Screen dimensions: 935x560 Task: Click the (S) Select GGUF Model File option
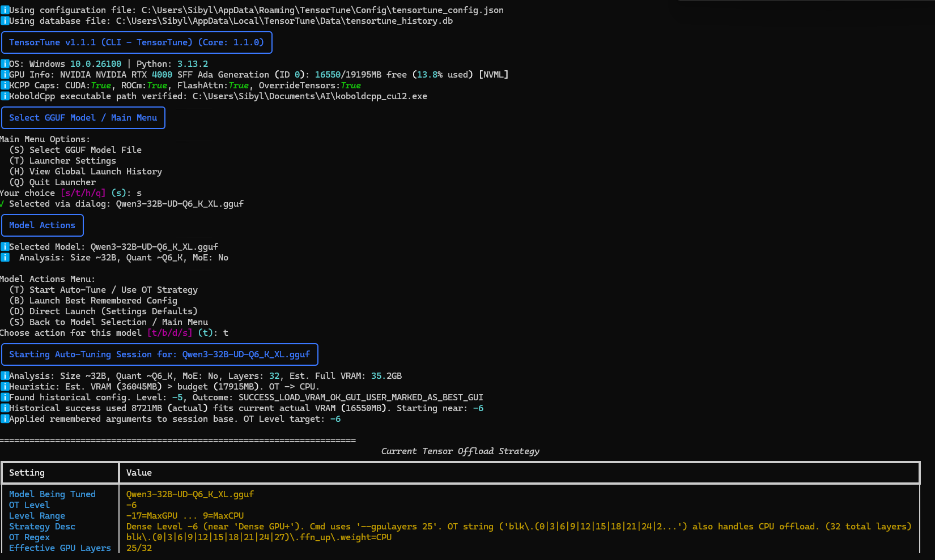coord(75,150)
